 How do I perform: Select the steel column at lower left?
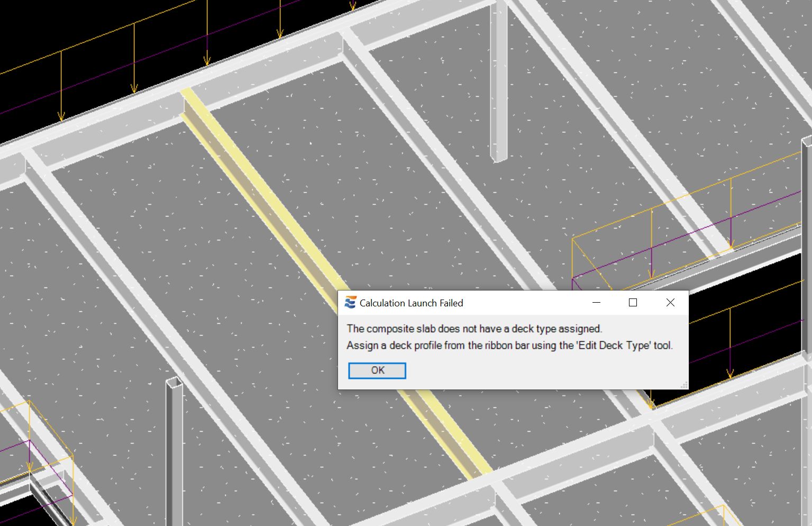[x=174, y=450]
